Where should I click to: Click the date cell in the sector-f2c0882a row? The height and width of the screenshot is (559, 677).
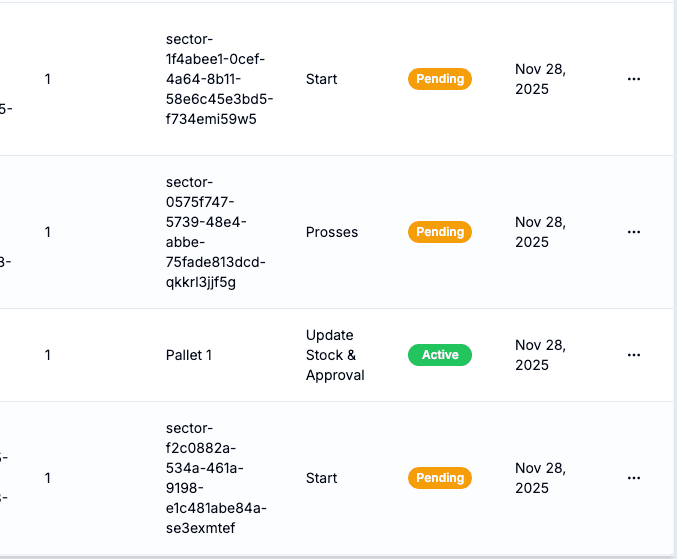click(539, 478)
